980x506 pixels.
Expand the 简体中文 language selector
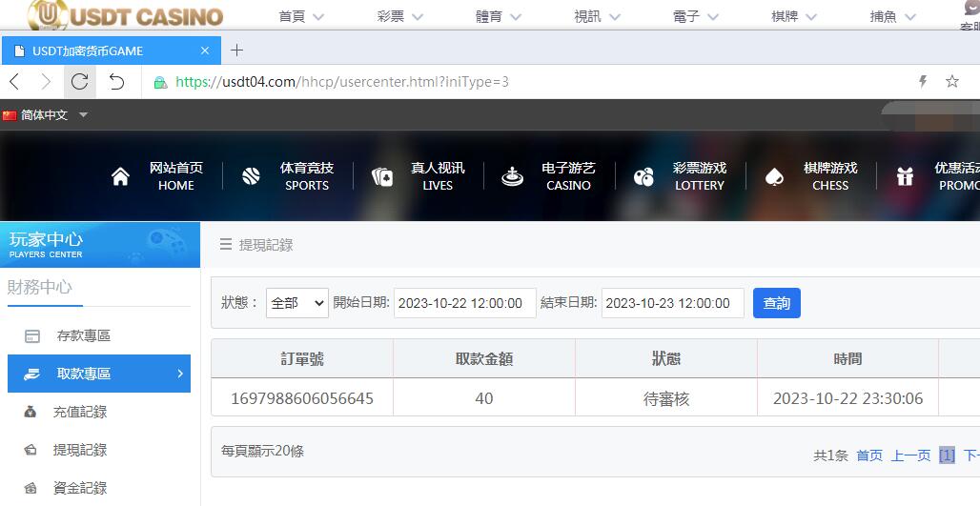[x=46, y=115]
